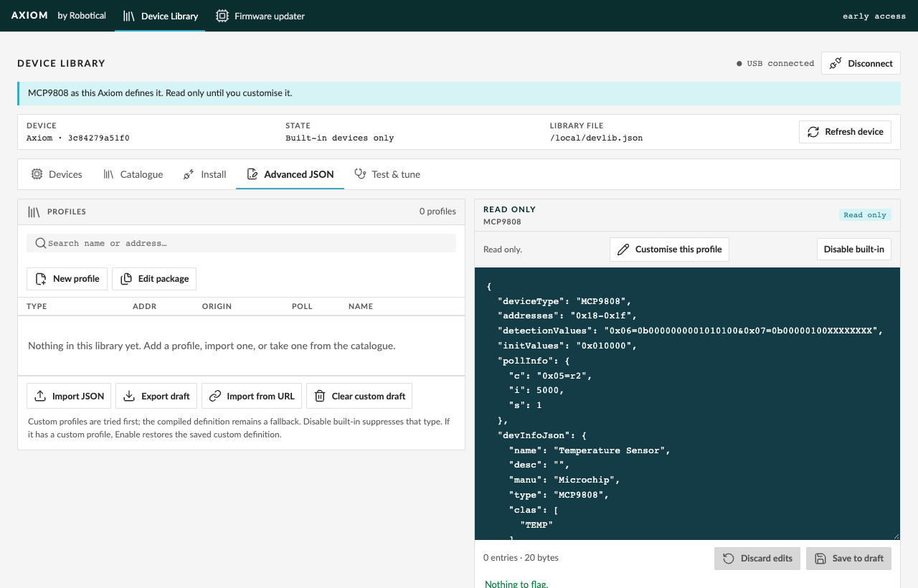Click the 0 entries · 20 bytes status

[521, 558]
